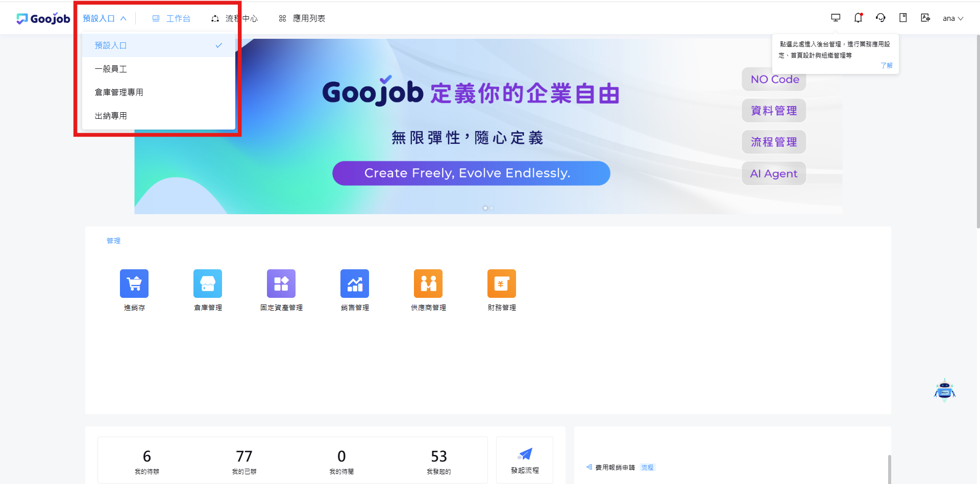Open the 費用報銷申請 process shortcut
980x484 pixels.
click(615, 467)
